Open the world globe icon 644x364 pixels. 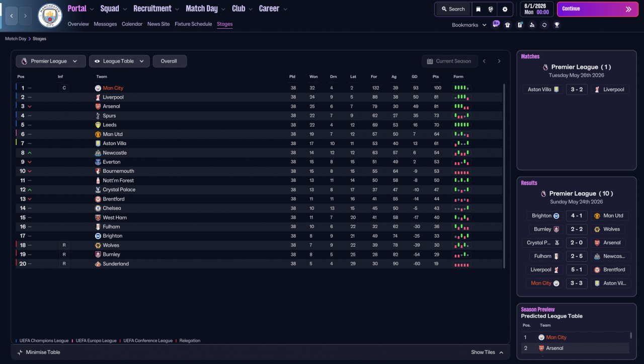click(x=491, y=9)
